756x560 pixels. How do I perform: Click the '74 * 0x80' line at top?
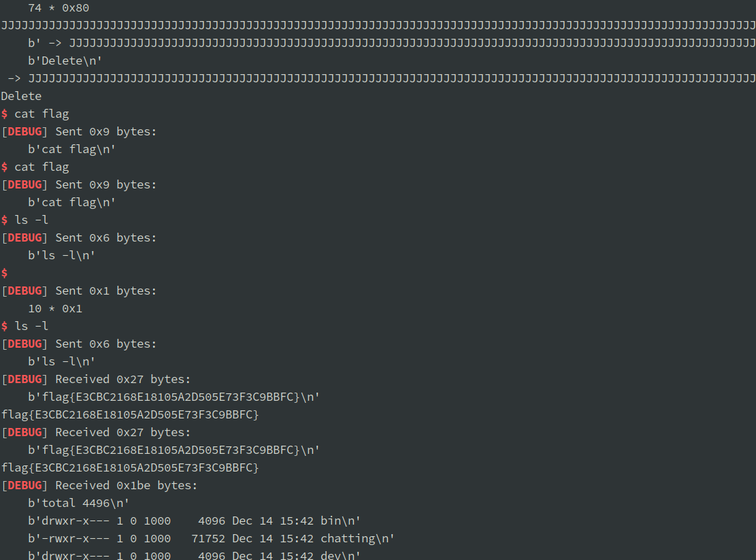click(59, 8)
